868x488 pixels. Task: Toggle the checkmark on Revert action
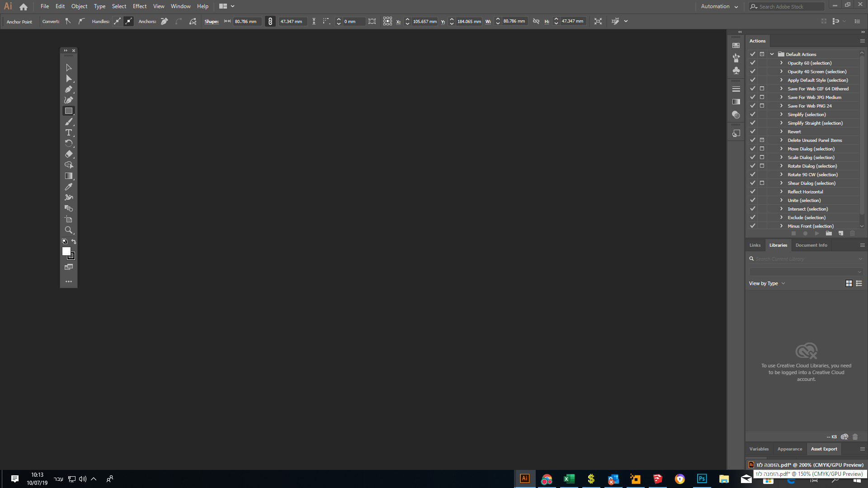752,131
